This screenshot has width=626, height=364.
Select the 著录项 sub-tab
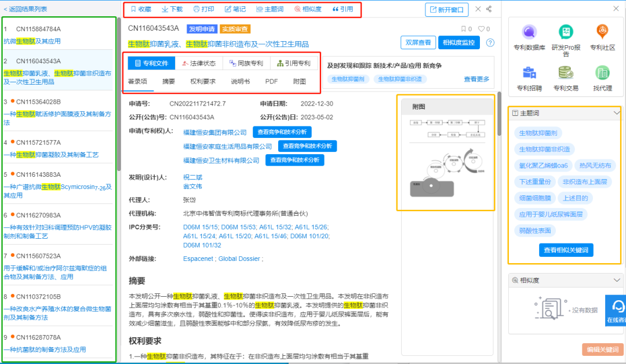138,81
